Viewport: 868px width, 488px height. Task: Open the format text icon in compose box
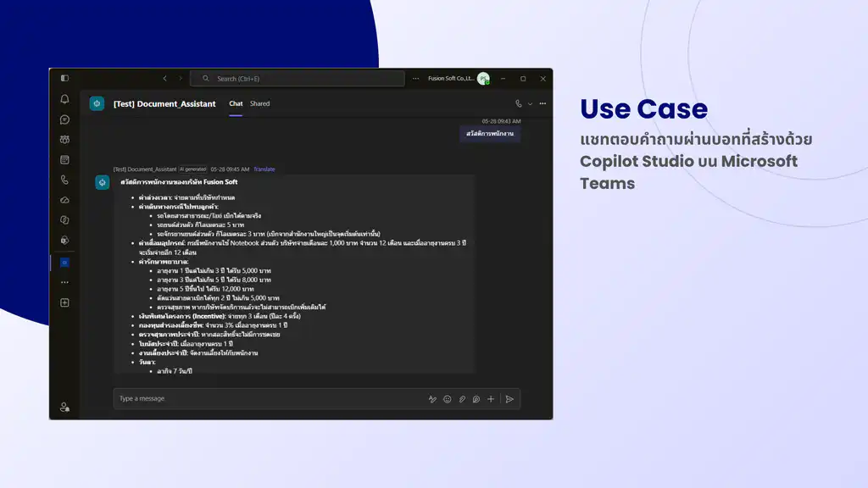click(x=432, y=399)
